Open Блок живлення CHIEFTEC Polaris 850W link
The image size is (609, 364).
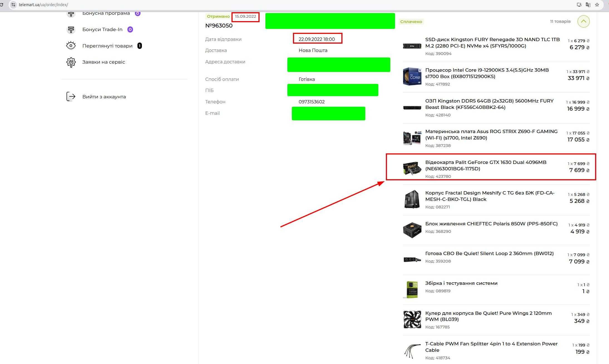(491, 224)
